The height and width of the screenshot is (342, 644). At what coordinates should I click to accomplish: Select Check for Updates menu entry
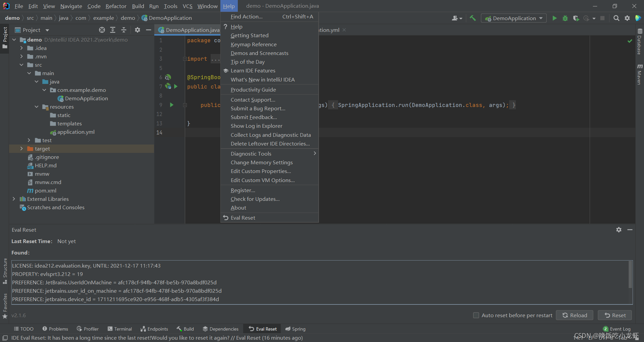click(255, 199)
